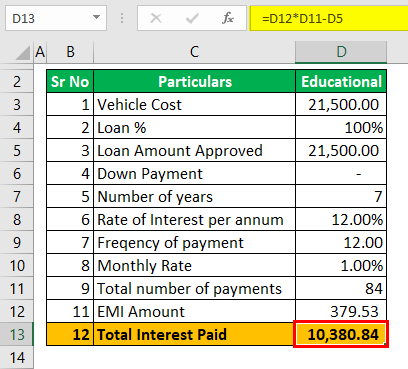
Task: Click the EMI value 379.53
Action: (341, 311)
